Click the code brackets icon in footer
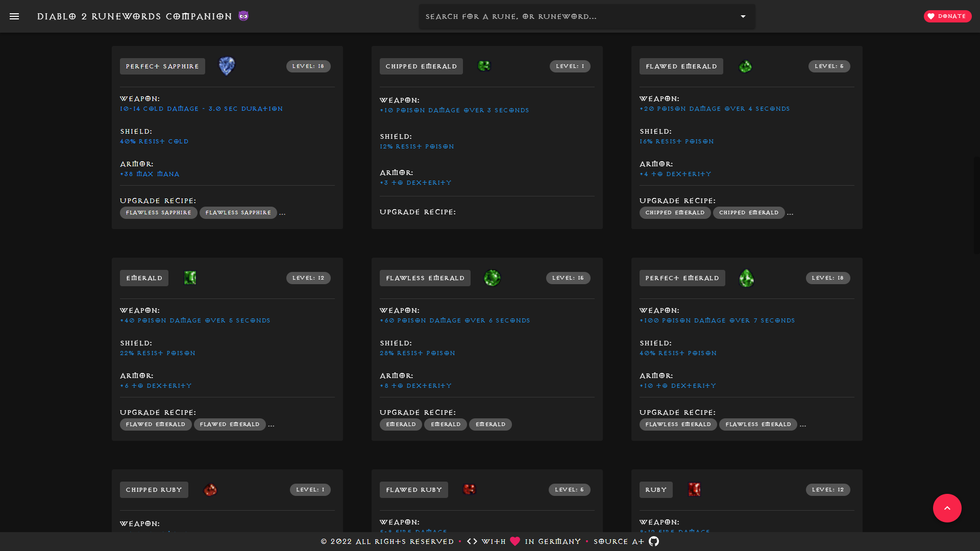This screenshot has height=551, width=980. 472,541
